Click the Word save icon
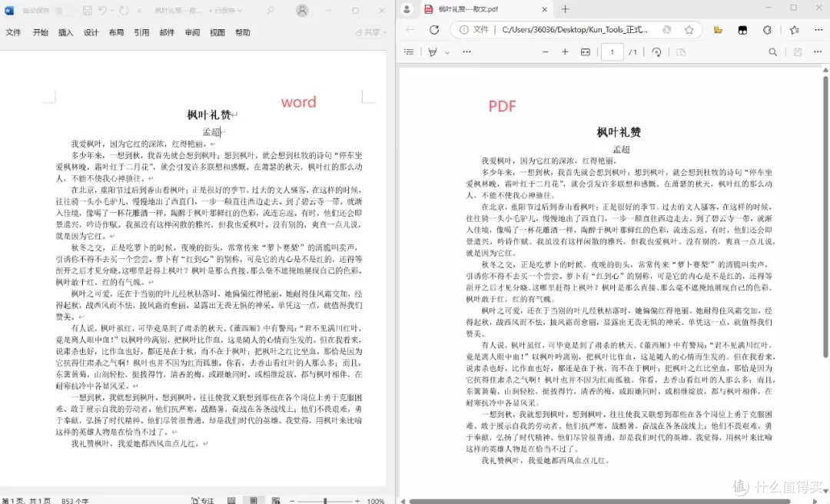This screenshot has height=504, width=830. (x=88, y=10)
